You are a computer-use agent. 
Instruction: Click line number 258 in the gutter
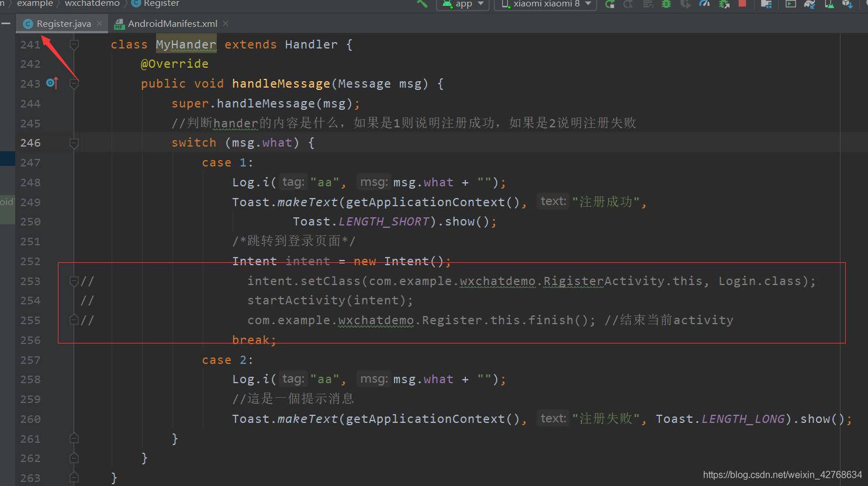pyautogui.click(x=30, y=379)
